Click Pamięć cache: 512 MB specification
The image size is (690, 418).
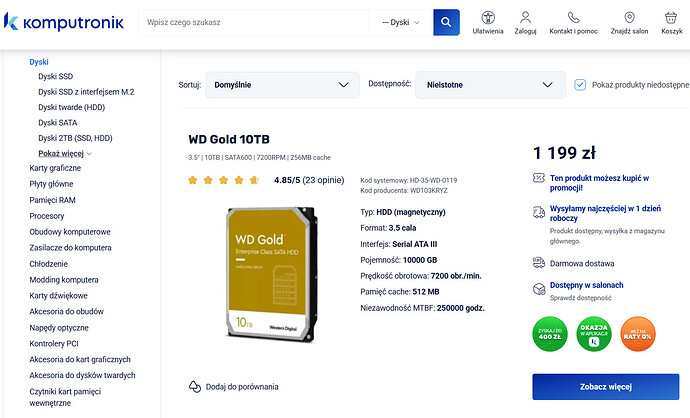coord(400,291)
